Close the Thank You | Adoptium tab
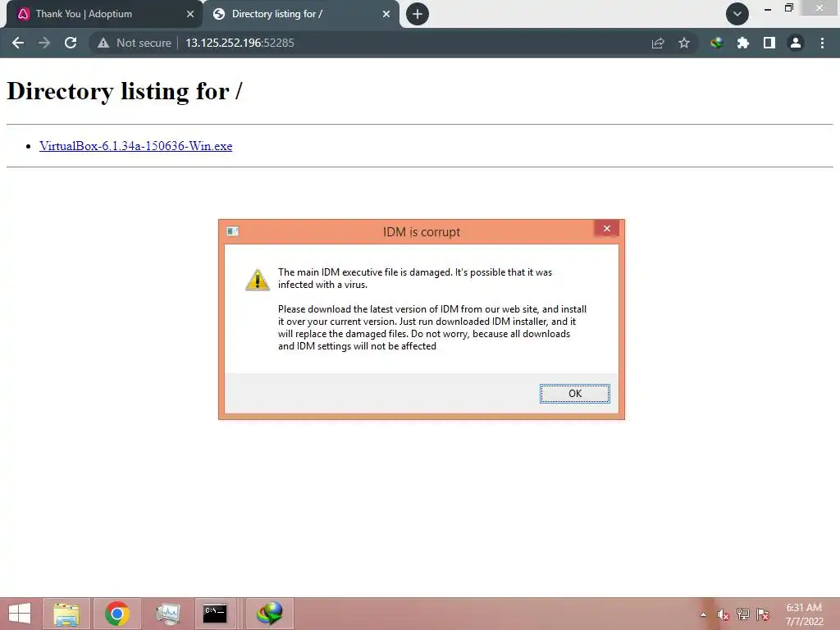Viewport: 840px width, 630px height. tap(190, 14)
